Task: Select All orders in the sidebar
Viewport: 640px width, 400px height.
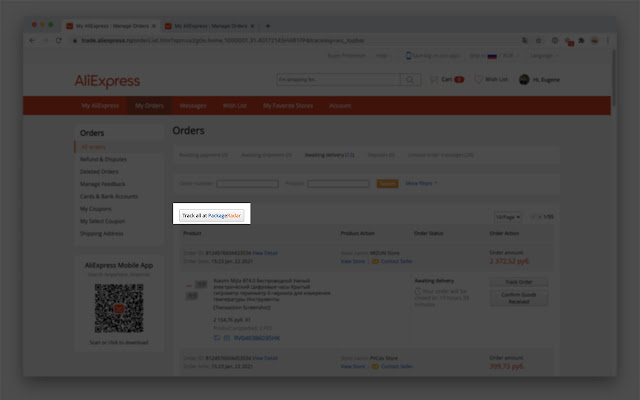Action: point(93,147)
